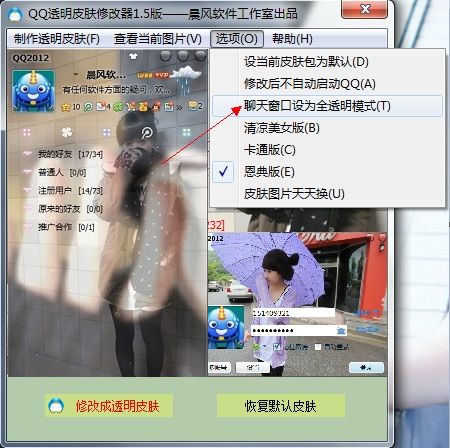
Task: Pick the 卡通版(C) skin option
Action: pos(327,150)
